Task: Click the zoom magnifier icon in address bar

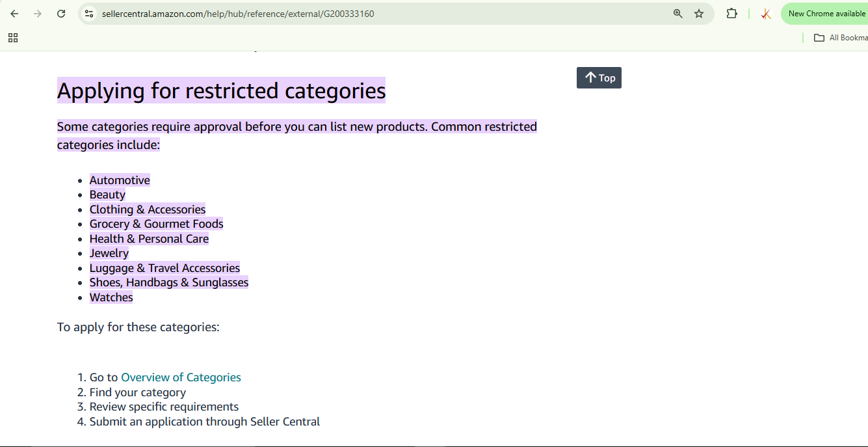Action: pos(678,14)
